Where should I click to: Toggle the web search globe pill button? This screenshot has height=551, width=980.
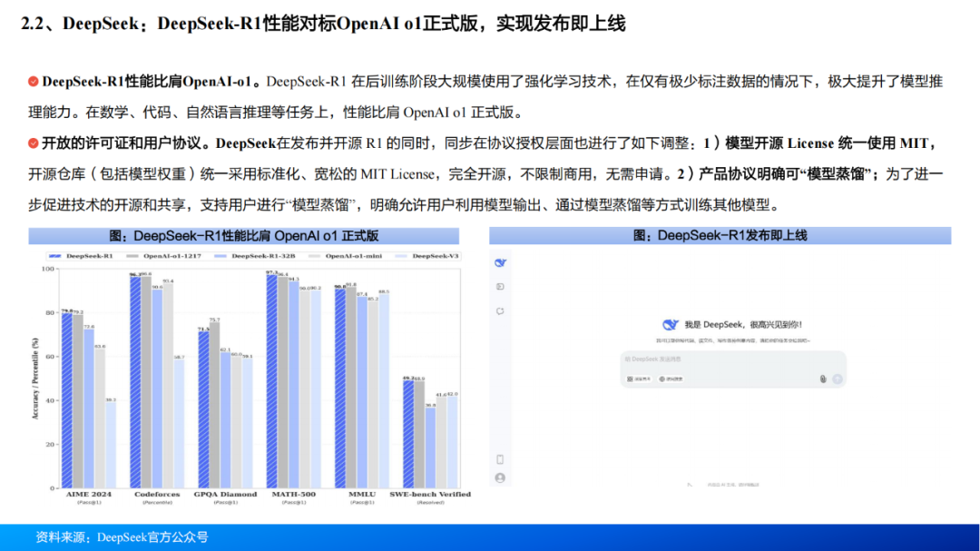coord(671,379)
